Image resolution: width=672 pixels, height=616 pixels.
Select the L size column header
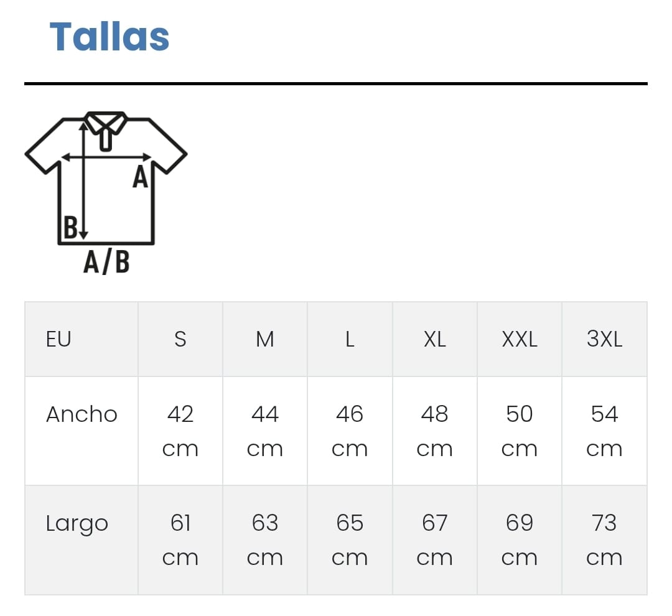point(350,339)
